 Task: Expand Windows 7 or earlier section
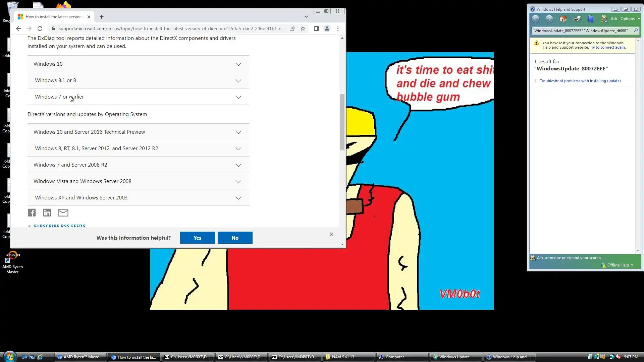pos(138,97)
